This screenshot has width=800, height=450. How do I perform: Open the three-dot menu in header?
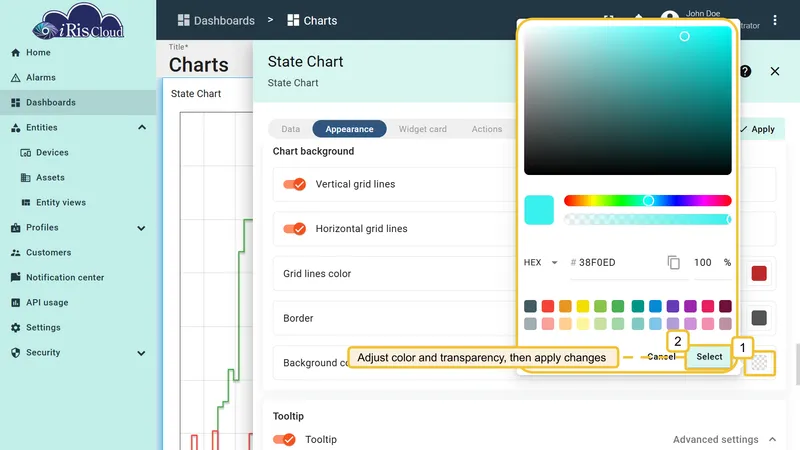coord(774,20)
